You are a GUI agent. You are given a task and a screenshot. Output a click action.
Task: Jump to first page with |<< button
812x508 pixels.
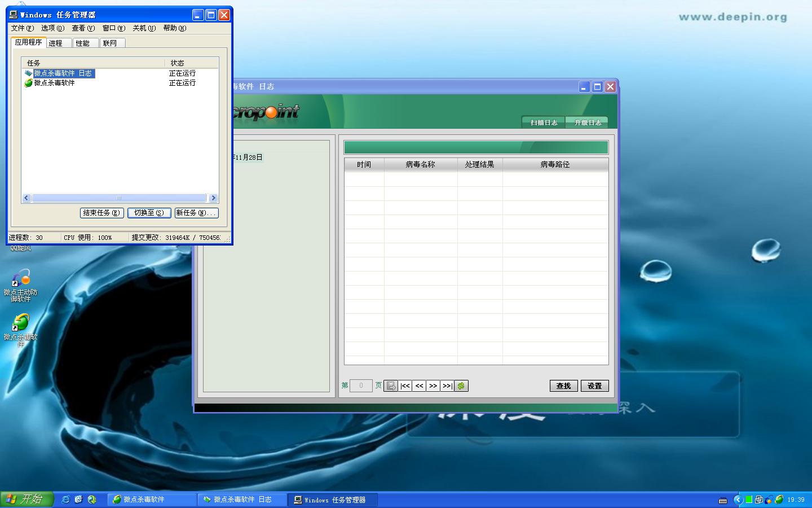tap(405, 386)
